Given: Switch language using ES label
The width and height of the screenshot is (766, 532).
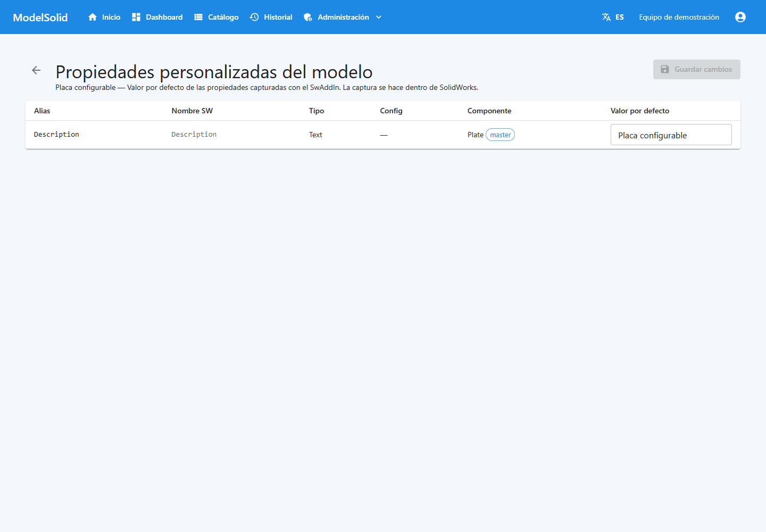Looking at the screenshot, I should click(620, 17).
